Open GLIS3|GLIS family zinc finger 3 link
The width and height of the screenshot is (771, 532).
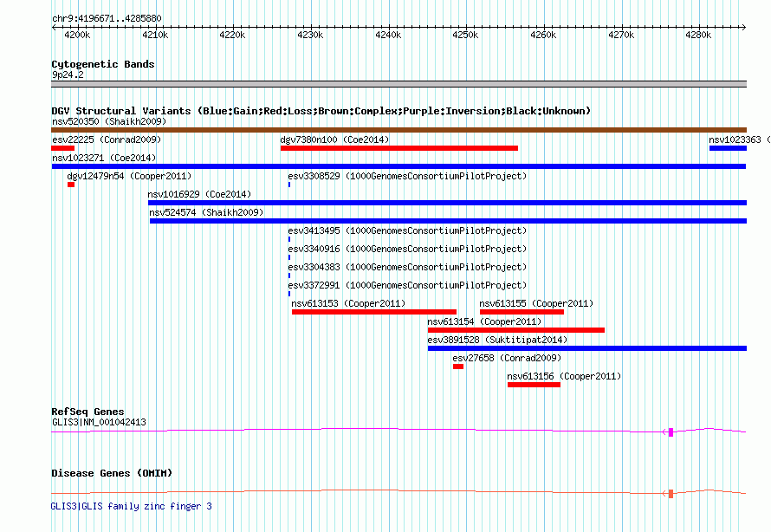(x=132, y=506)
